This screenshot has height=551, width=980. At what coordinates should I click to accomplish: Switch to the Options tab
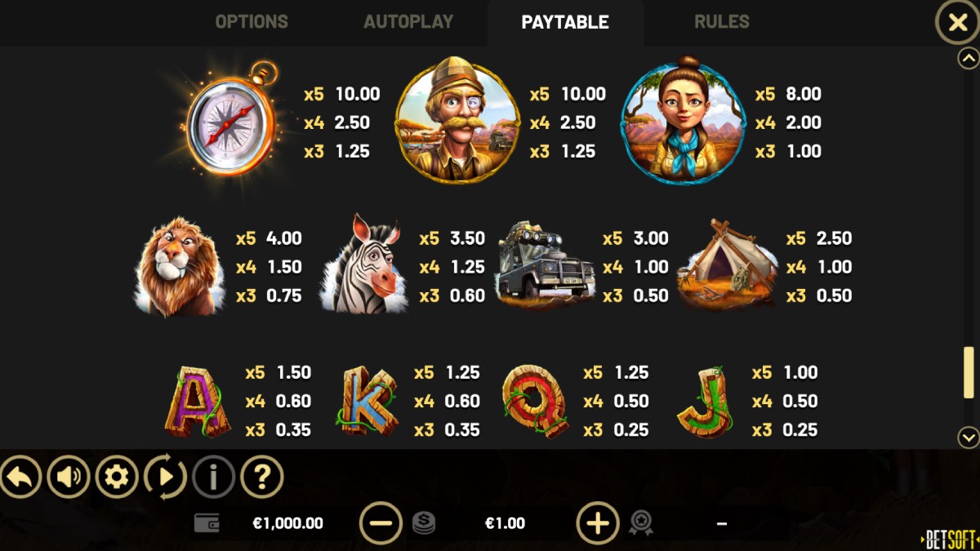point(252,22)
